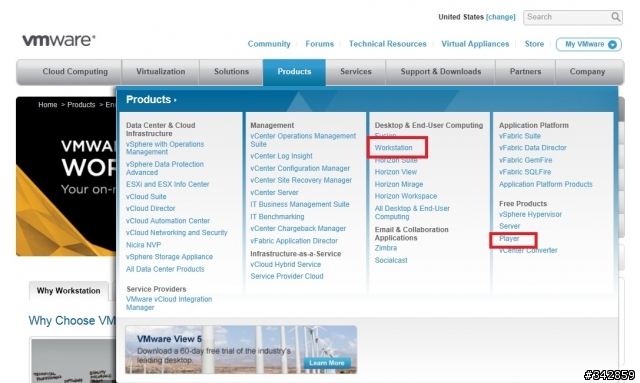Open vFabric SQLFire link
The image size is (640, 383).
click(525, 172)
